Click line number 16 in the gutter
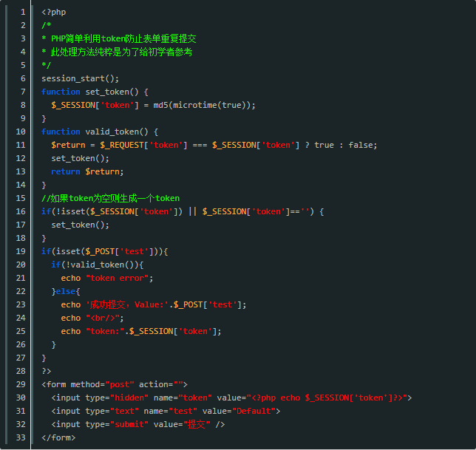Screen dimensions: 476x450 [x=21, y=211]
